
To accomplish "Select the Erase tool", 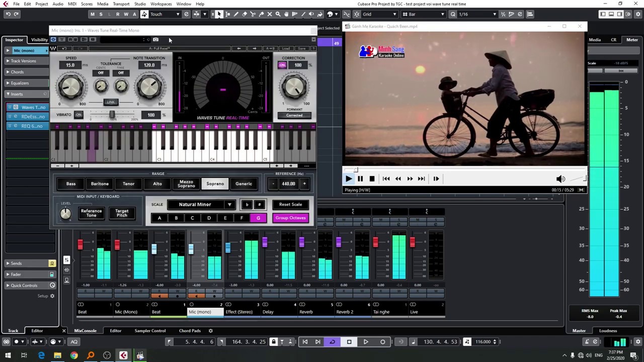I will [x=245, y=14].
